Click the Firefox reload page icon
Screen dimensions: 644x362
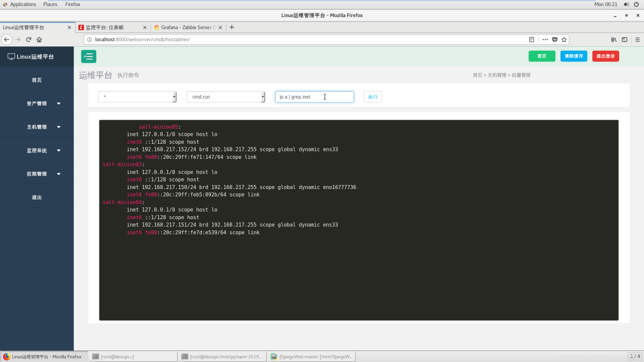point(29,40)
